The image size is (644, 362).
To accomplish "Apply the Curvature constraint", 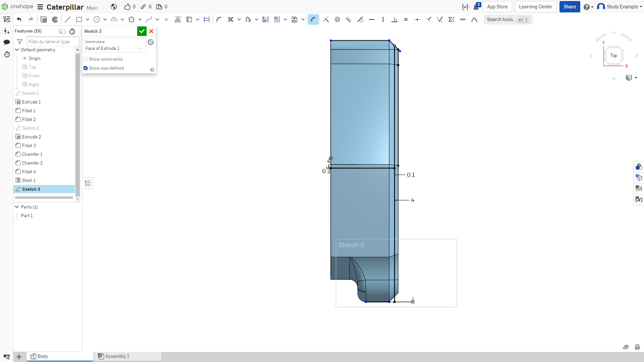I will tap(474, 19).
